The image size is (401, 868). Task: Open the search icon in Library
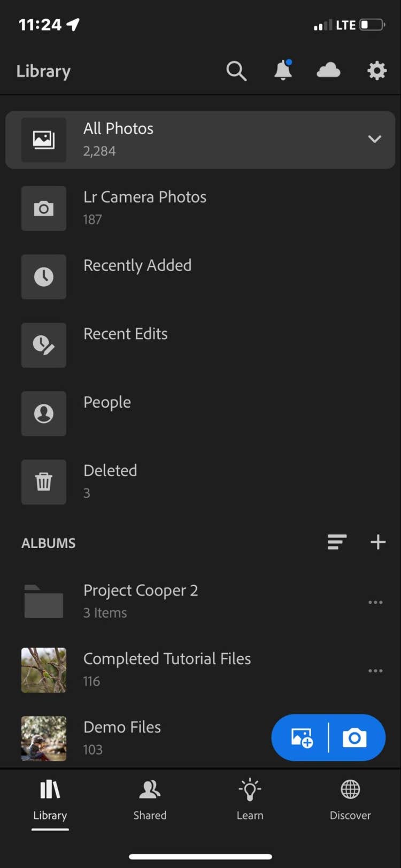pos(236,70)
